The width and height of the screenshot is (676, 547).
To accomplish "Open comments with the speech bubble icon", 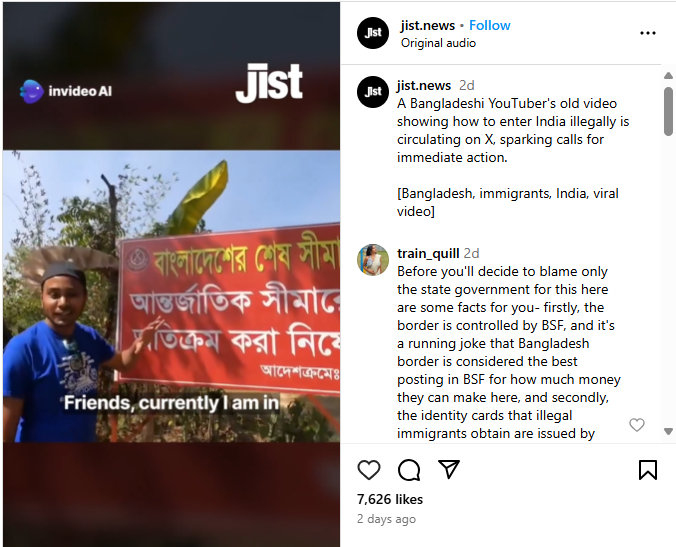I will [x=409, y=469].
